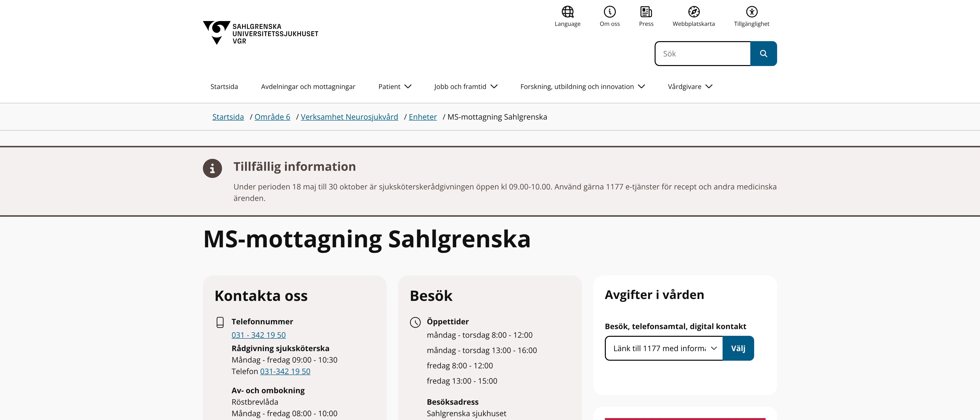Open Avdelningar och mottagningar menu item

(308, 87)
